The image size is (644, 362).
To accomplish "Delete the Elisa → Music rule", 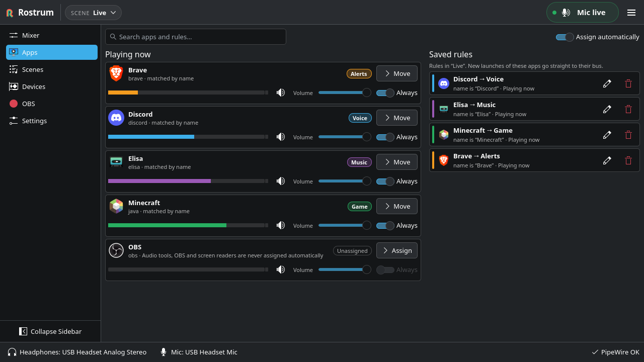I will click(x=628, y=109).
